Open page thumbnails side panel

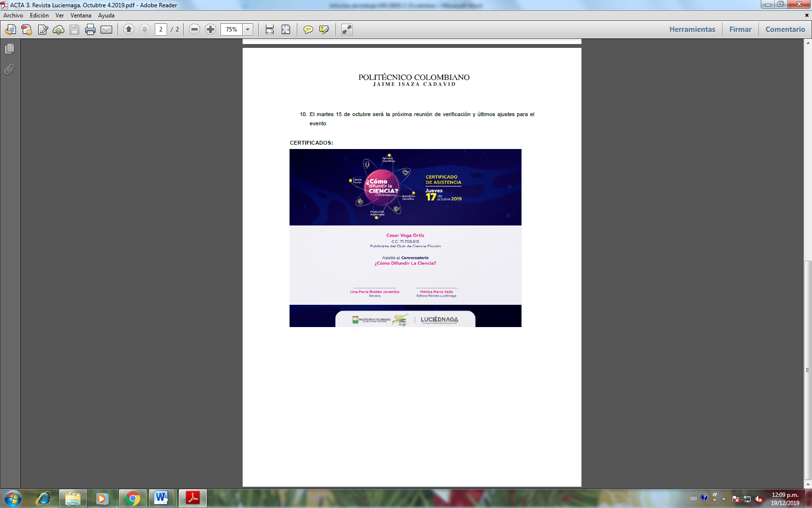pyautogui.click(x=9, y=49)
